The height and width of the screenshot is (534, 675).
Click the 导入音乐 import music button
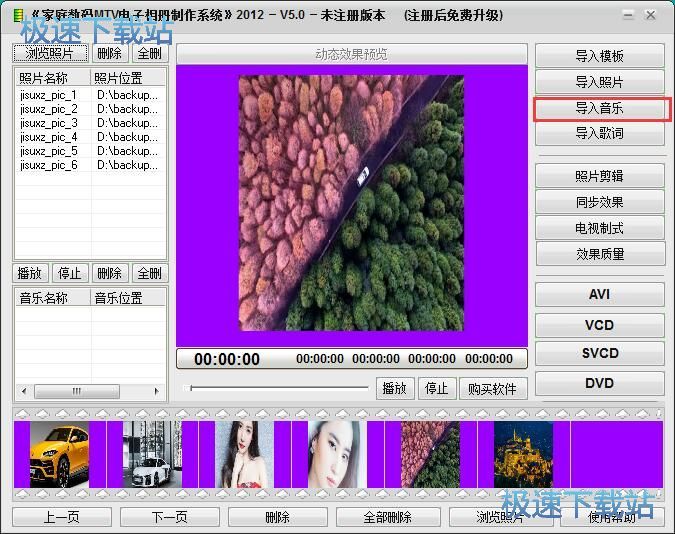600,108
